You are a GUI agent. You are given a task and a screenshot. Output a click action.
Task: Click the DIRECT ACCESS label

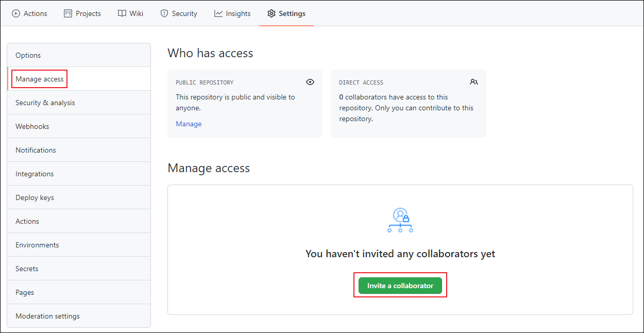click(361, 82)
